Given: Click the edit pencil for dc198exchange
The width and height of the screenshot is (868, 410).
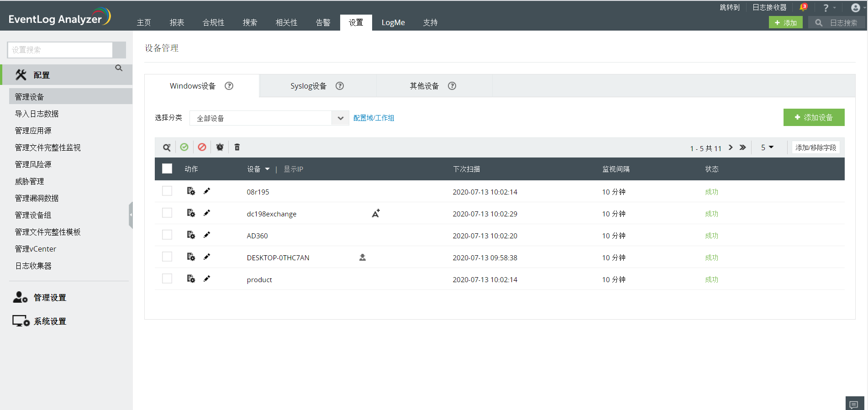Looking at the screenshot, I should (x=207, y=213).
